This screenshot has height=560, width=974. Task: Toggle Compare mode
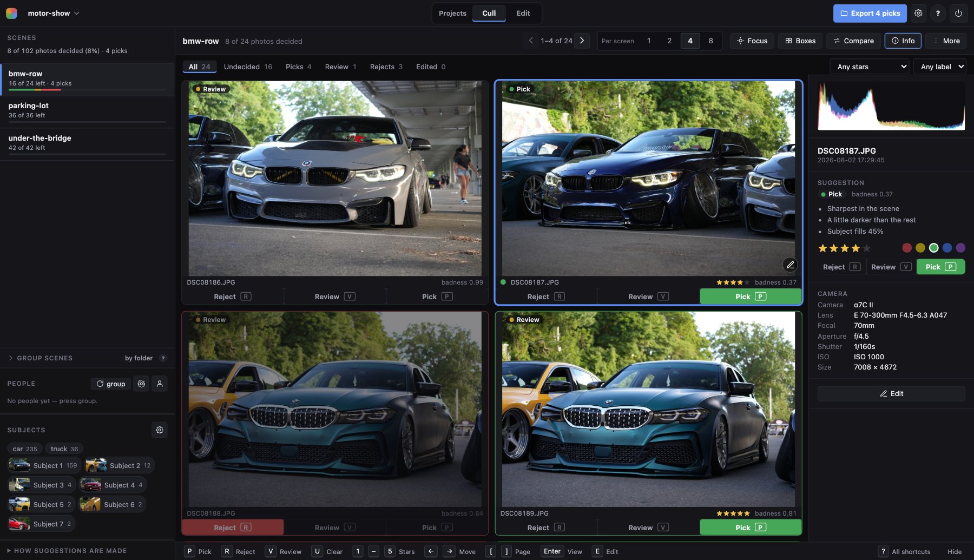pyautogui.click(x=853, y=41)
